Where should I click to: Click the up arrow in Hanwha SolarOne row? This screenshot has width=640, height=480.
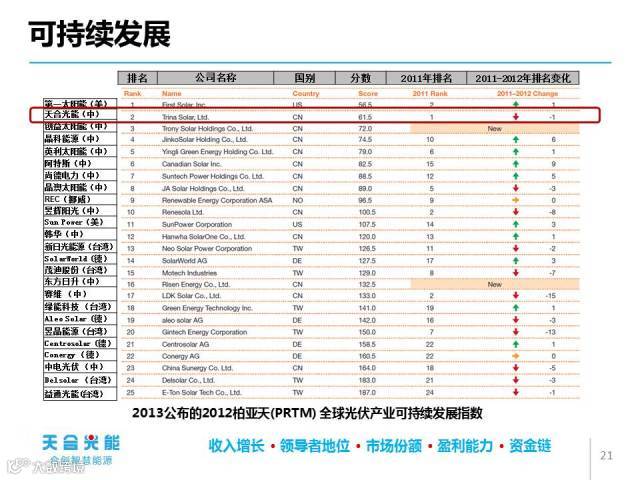pyautogui.click(x=516, y=236)
